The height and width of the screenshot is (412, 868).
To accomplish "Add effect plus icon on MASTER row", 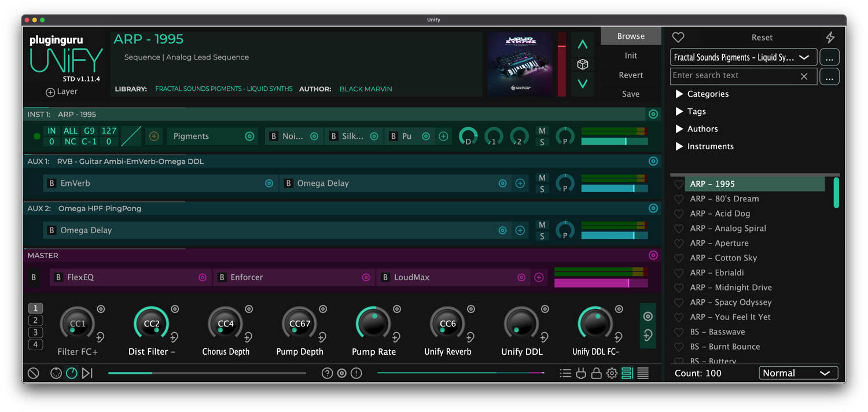I will pos(539,278).
